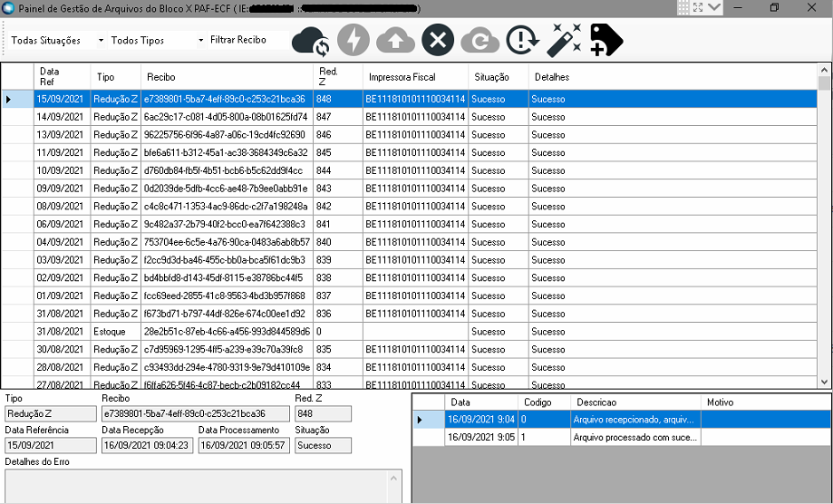
Task: Click Impressora Fiscal cell in the 847 row
Action: point(415,117)
